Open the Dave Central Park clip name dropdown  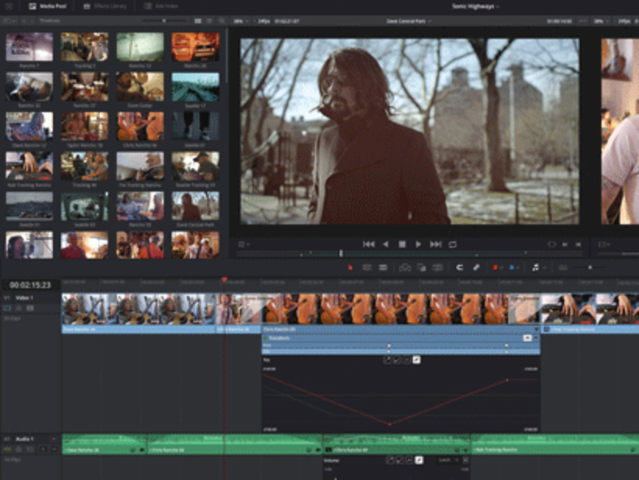coord(409,21)
